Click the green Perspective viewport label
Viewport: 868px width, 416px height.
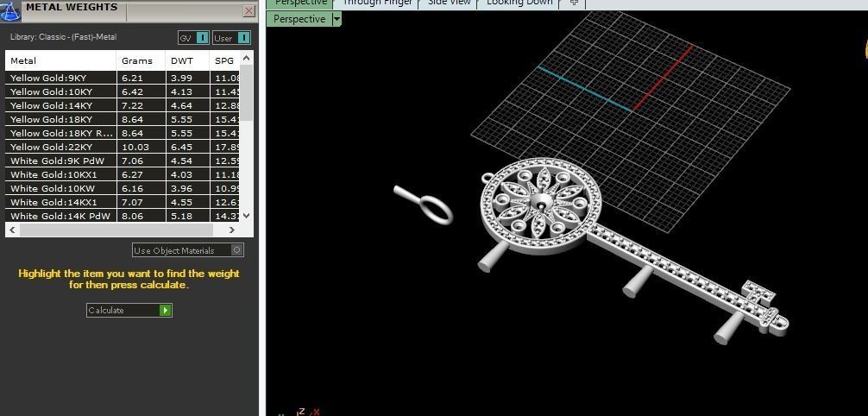click(x=299, y=19)
